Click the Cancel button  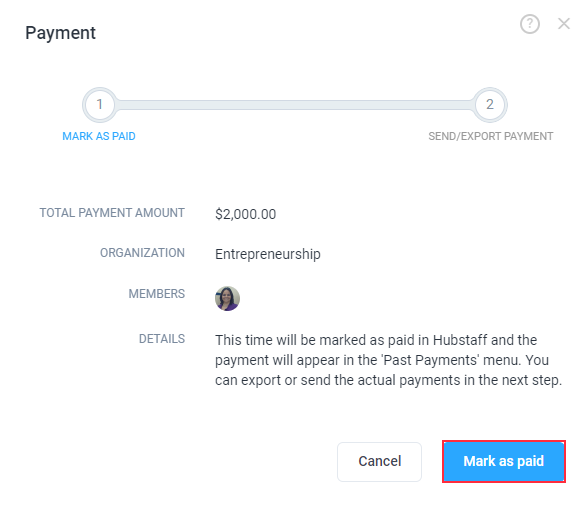point(379,461)
